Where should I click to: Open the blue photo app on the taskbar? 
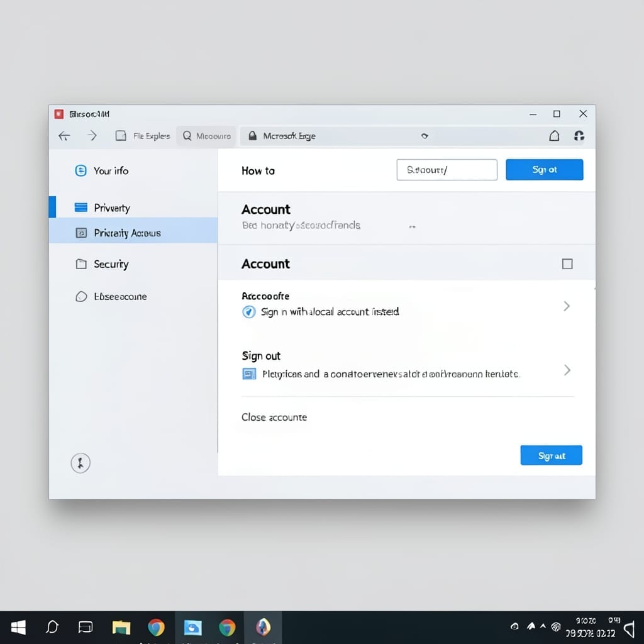coord(192,627)
